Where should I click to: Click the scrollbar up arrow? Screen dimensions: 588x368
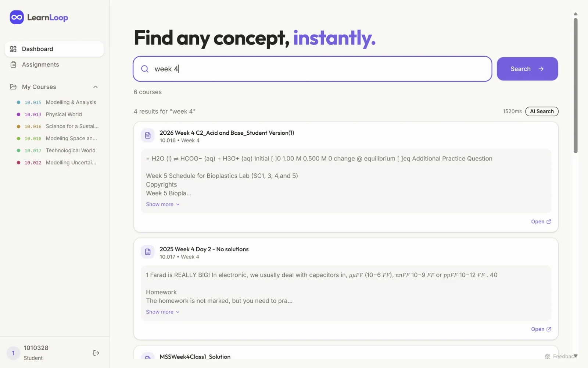point(576,14)
